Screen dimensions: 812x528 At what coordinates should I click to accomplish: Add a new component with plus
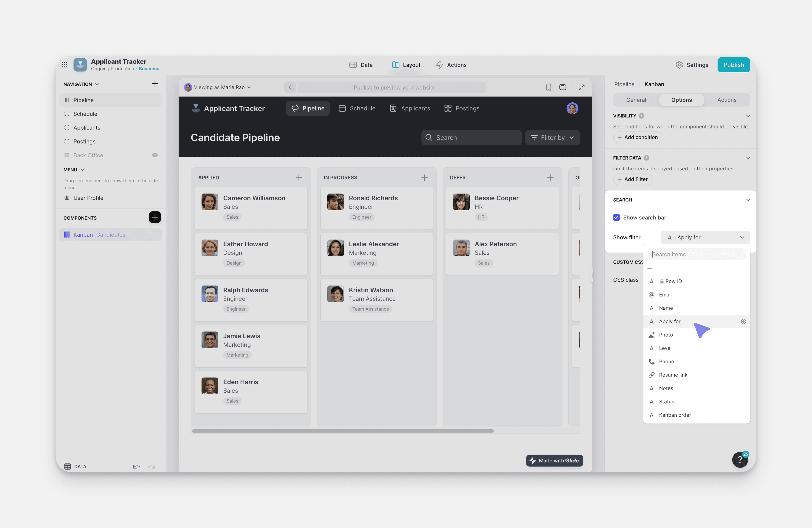point(155,217)
